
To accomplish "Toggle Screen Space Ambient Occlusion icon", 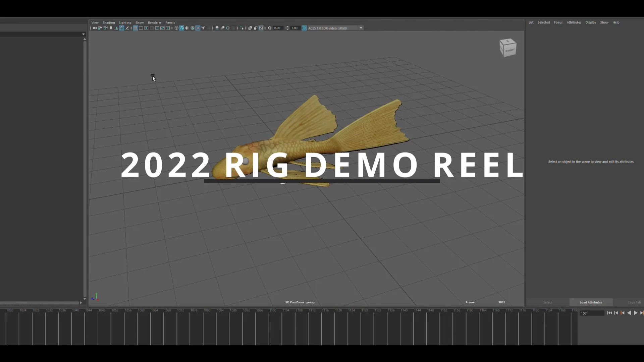I will coord(217,28).
